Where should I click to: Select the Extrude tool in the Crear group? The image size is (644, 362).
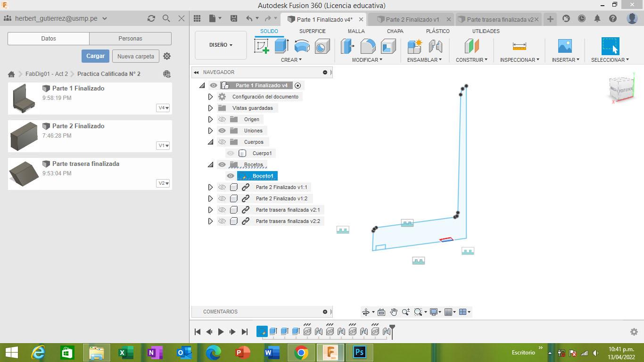(282, 46)
